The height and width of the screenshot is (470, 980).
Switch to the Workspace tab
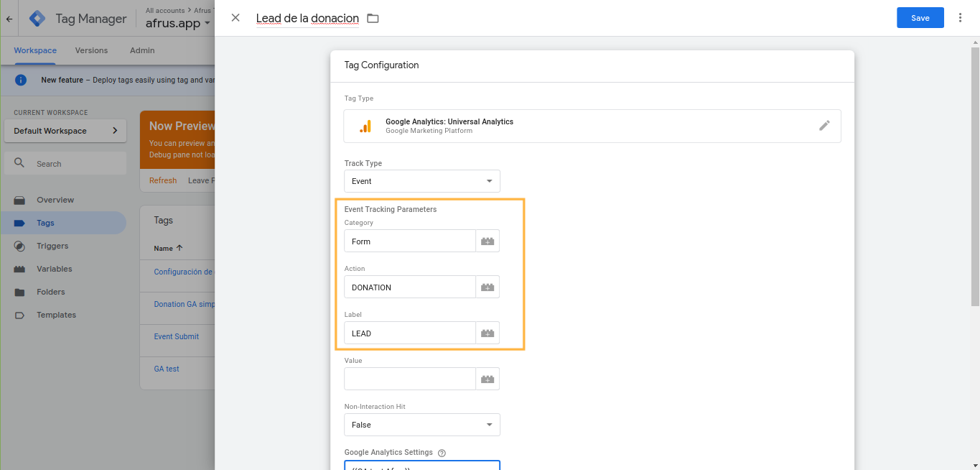(x=35, y=50)
